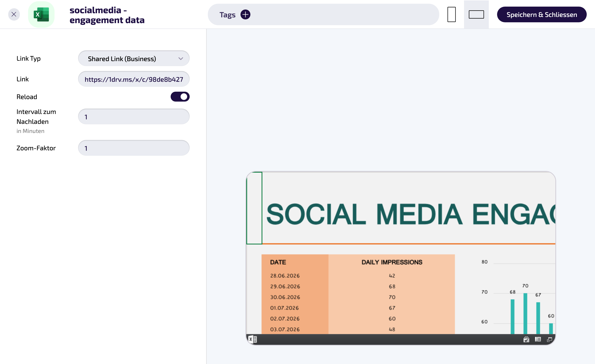This screenshot has width=595, height=364.
Task: Switch to landscape orientation preview
Action: (x=476, y=14)
